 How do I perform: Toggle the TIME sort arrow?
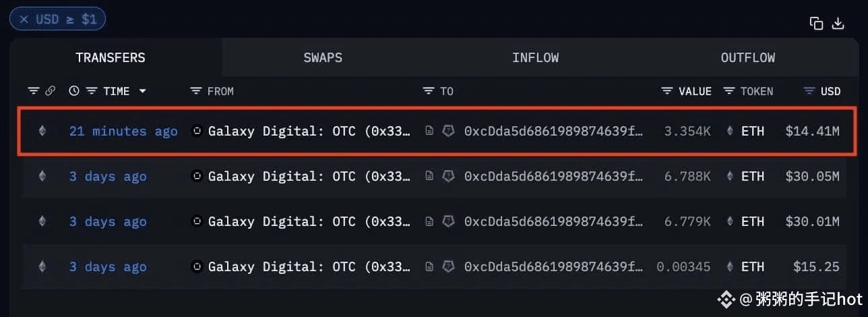(142, 91)
